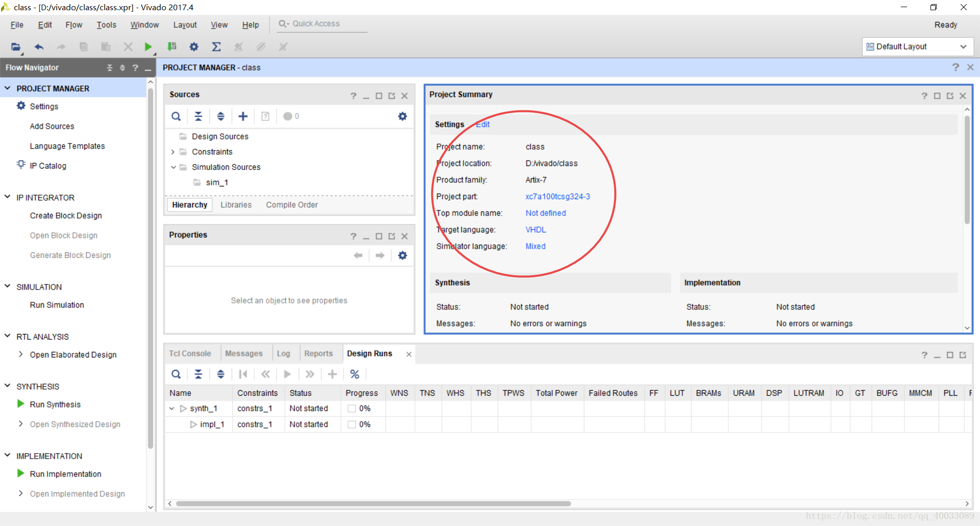Open the File menu

17,25
